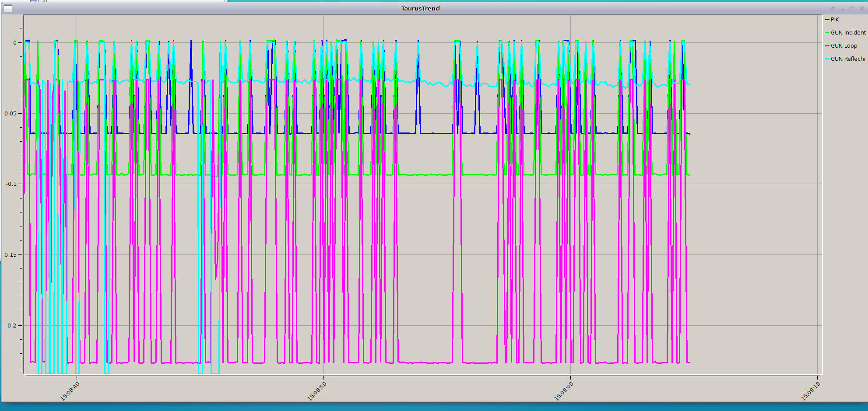Select the 15:08:50 time axis label
The width and height of the screenshot is (868, 411).
click(x=317, y=391)
